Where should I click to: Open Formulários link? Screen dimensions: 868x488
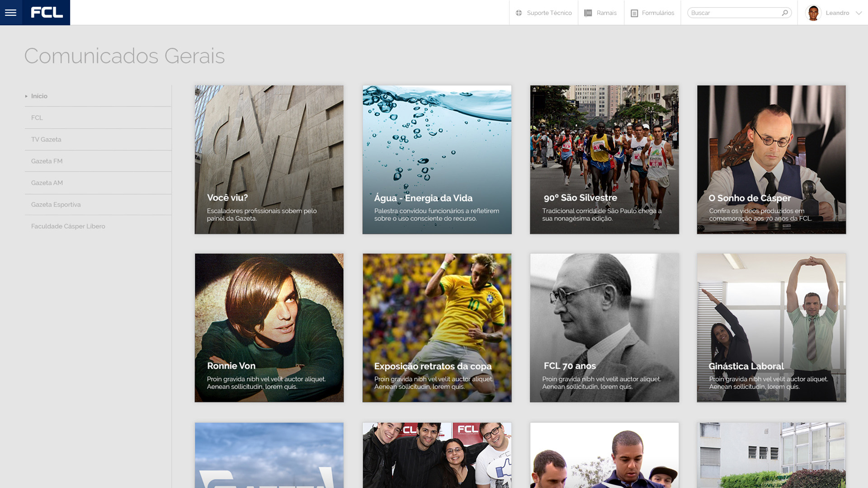click(658, 13)
